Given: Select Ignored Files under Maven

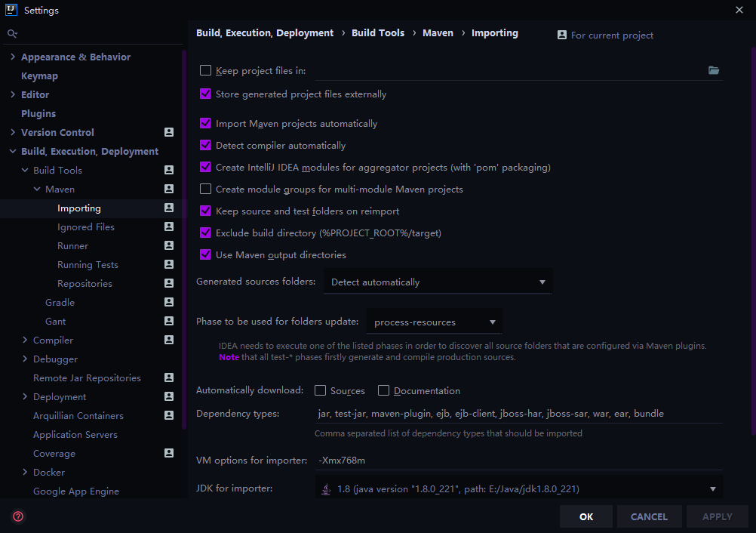Looking at the screenshot, I should tap(86, 226).
